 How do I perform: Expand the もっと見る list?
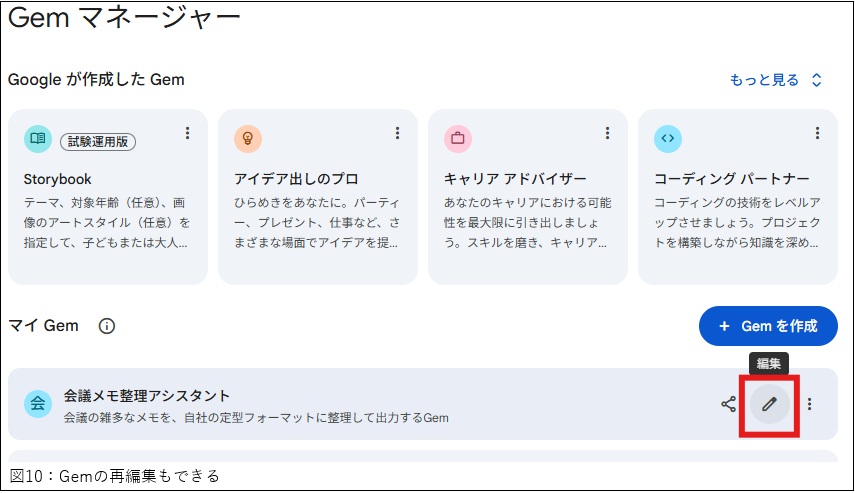775,80
